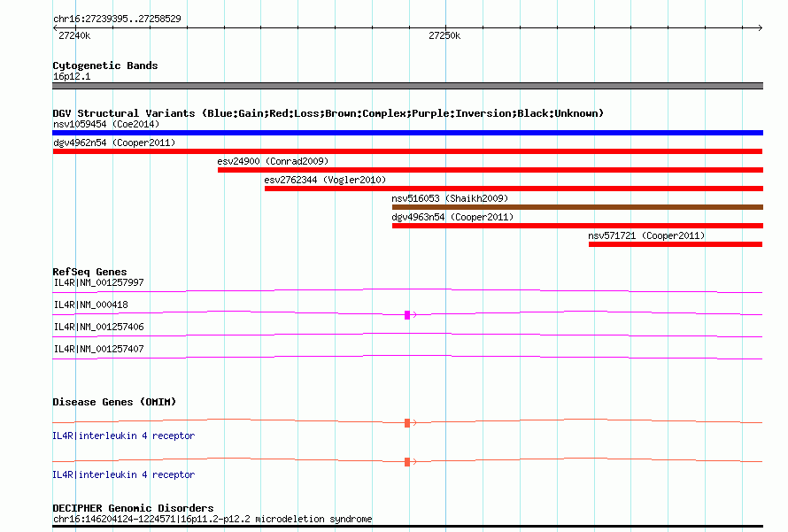
Task: Click the chr16:27239395..27258529 coordinates text
Action: [x=117, y=19]
